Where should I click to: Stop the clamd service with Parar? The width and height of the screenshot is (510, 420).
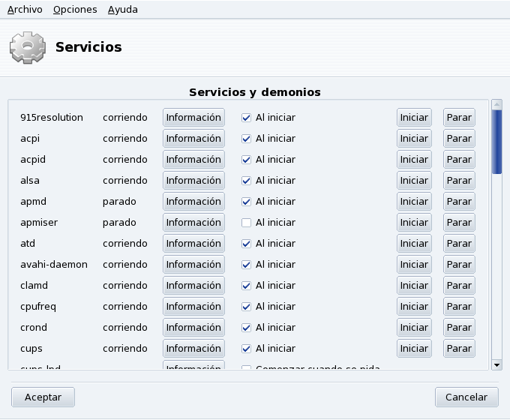[458, 286]
